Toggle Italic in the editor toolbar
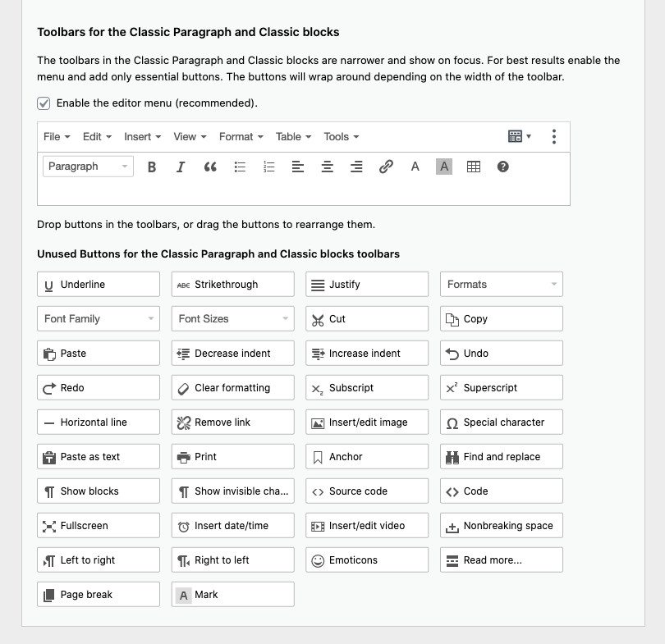Image resolution: width=665 pixels, height=644 pixels. (181, 167)
